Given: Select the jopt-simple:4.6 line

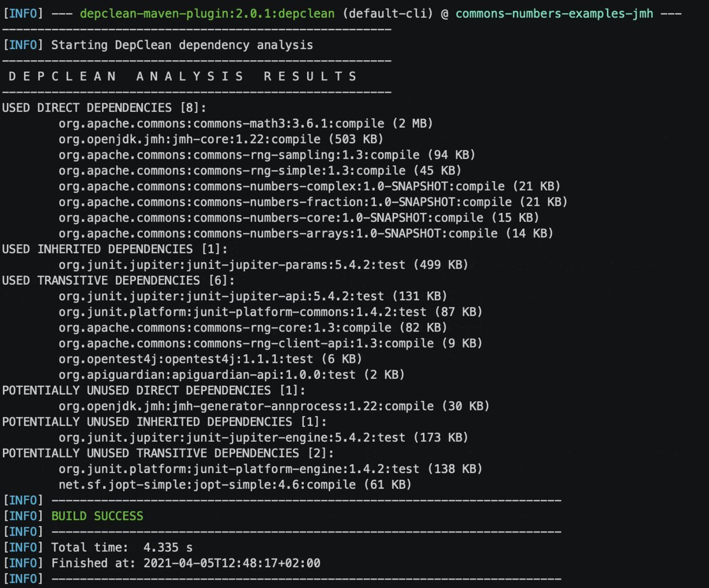Looking at the screenshot, I should click(x=235, y=484).
